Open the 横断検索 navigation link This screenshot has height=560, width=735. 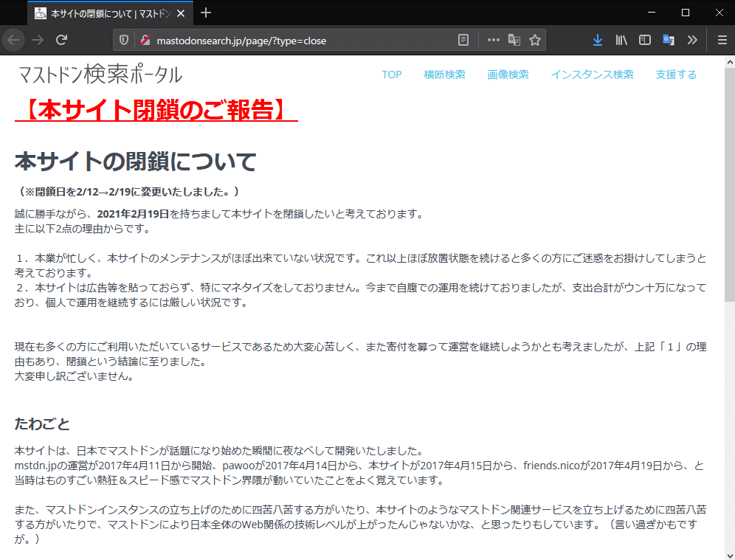(444, 75)
